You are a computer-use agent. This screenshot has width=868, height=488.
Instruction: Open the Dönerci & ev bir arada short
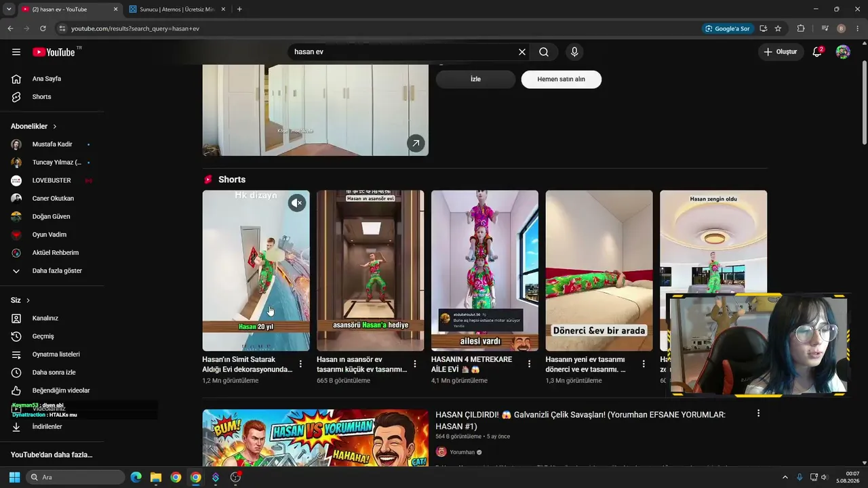[x=599, y=270]
